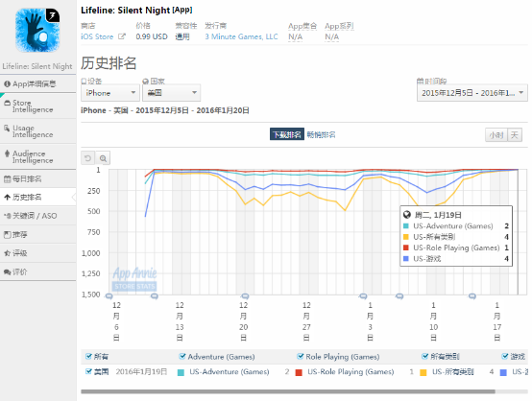Click the 小时 granularity button
Viewport: 532px width, 401px height.
coord(496,135)
